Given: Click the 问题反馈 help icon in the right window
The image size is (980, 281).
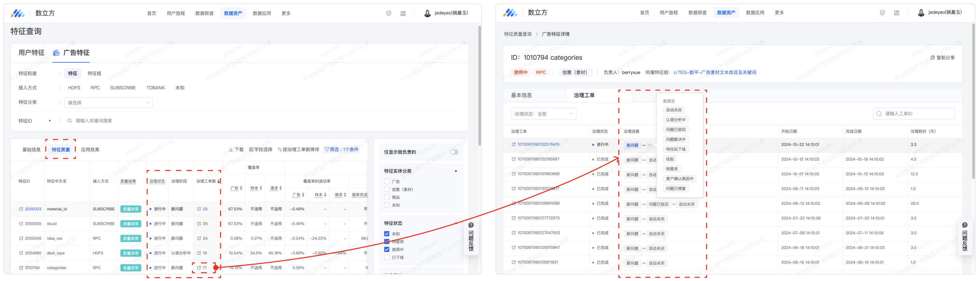Looking at the screenshot, I should click(x=964, y=225).
